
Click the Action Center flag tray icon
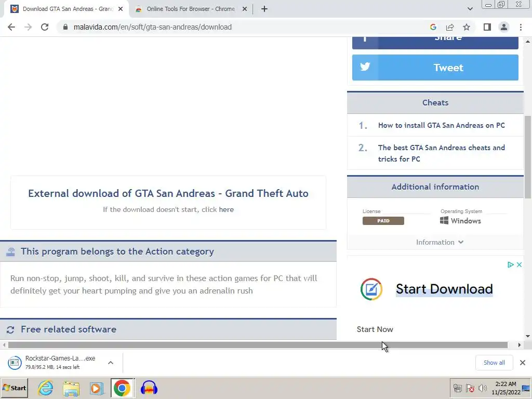[x=470, y=388]
